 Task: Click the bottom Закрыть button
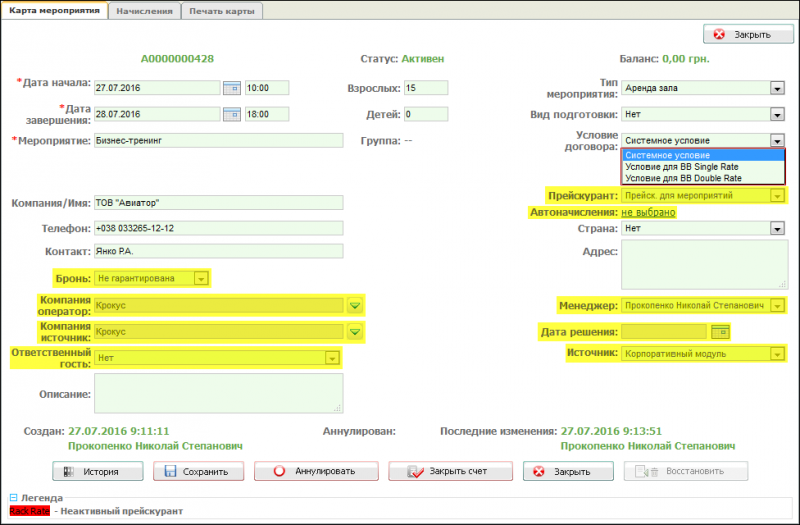point(568,471)
